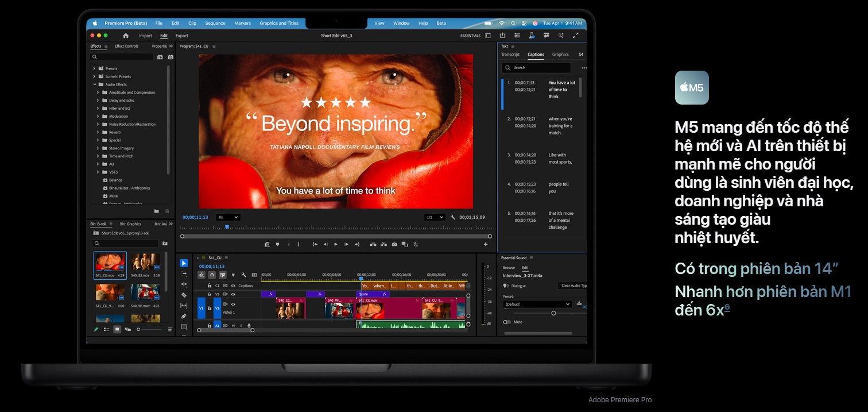Toggle the Mute switch in Essential Sound
This screenshot has height=412, width=868.
[x=507, y=322]
